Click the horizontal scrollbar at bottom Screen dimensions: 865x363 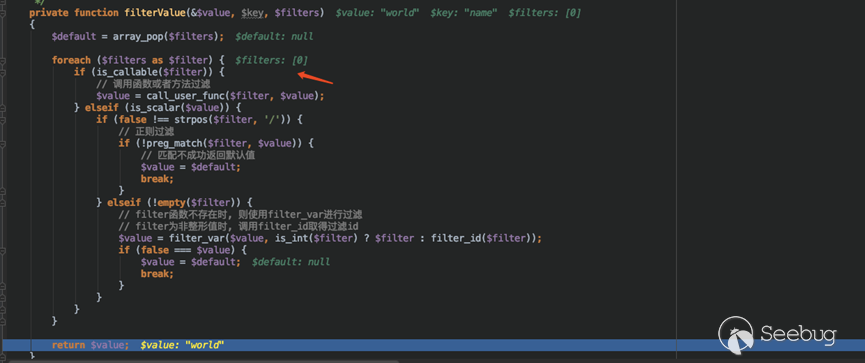coord(203,361)
